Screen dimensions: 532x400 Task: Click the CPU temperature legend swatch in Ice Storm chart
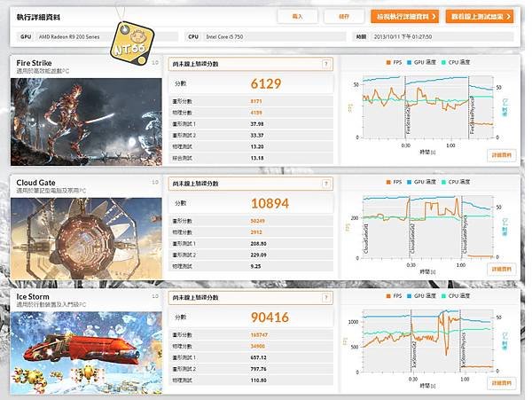tap(444, 296)
